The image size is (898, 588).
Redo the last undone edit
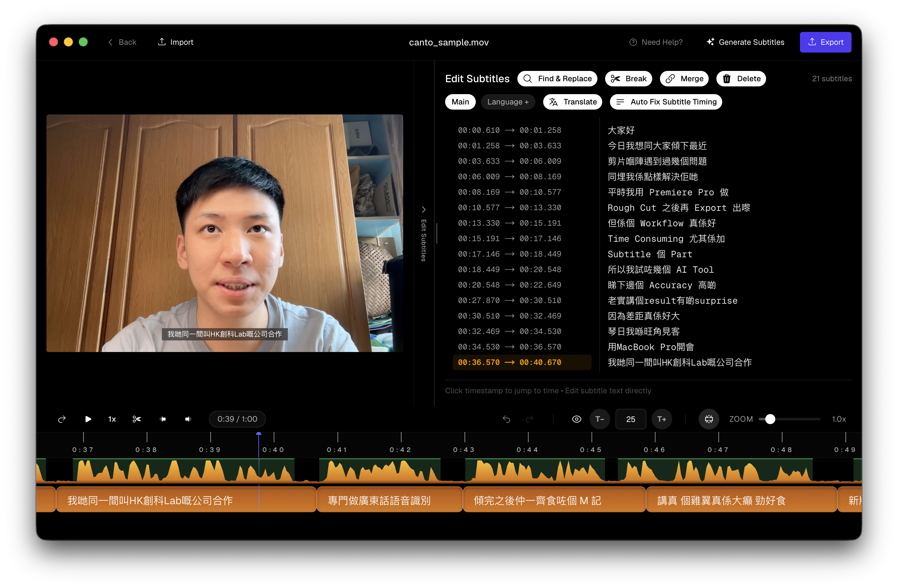point(530,419)
